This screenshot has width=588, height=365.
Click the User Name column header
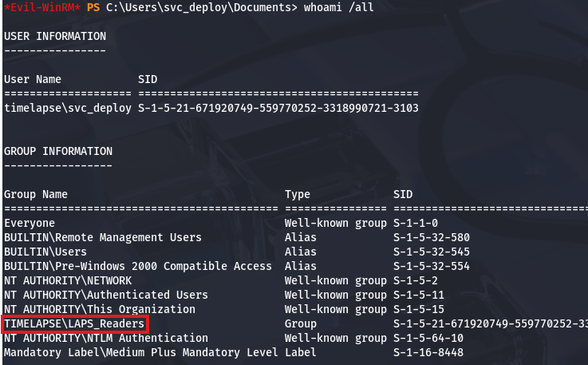[32, 79]
